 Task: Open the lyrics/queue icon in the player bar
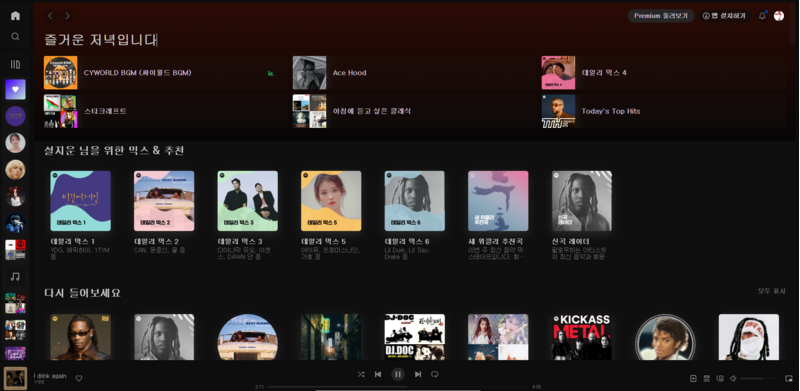pos(707,378)
